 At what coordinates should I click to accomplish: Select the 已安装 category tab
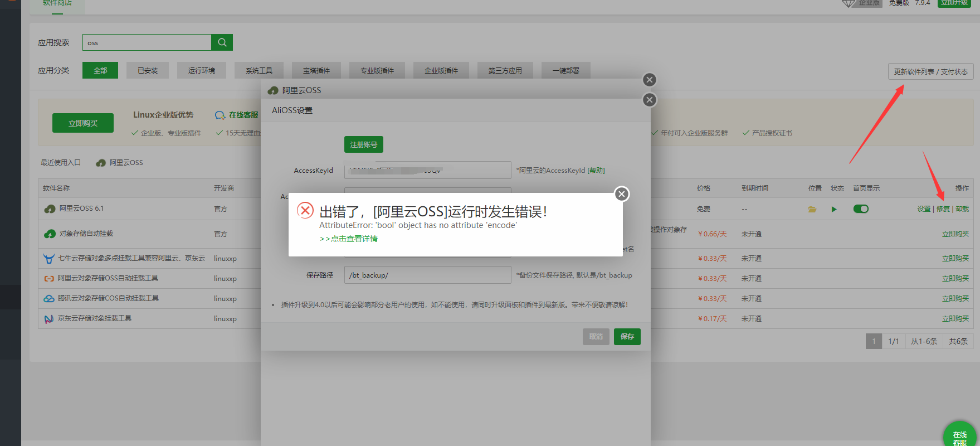point(148,70)
